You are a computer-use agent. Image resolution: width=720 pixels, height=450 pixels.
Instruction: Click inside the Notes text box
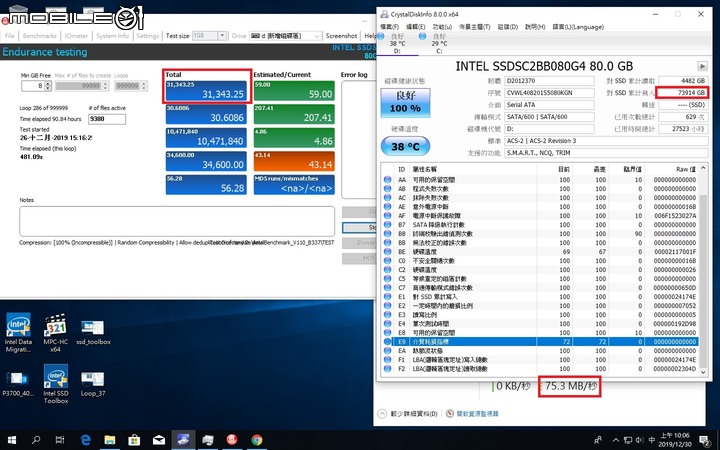tap(177, 221)
